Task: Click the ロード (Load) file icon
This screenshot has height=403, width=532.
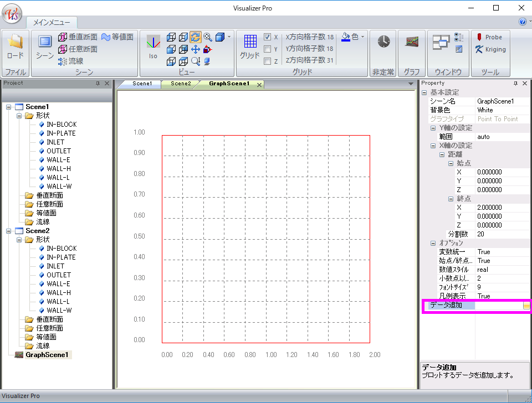Action: pos(15,46)
